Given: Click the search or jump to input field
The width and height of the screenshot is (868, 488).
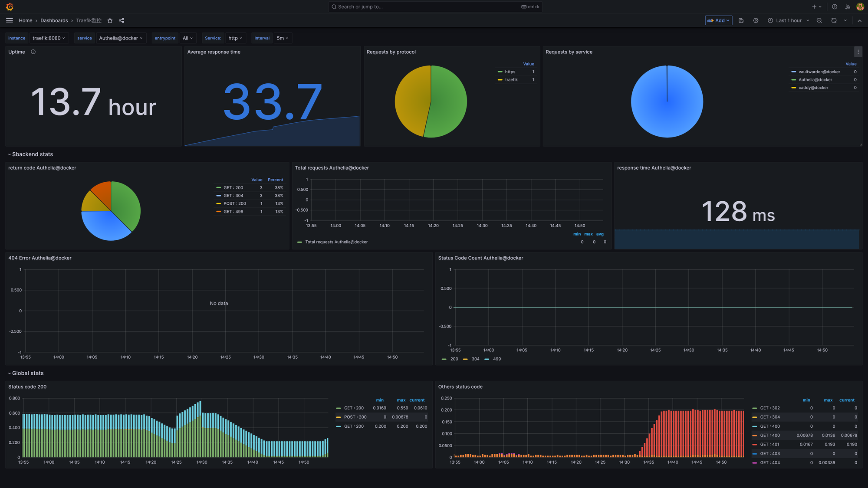Looking at the screenshot, I should 434,7.
